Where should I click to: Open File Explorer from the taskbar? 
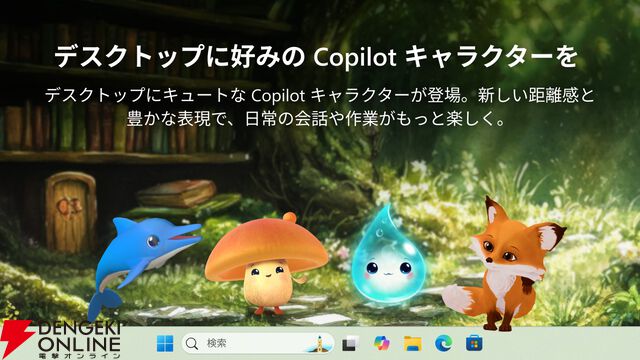[x=413, y=343]
